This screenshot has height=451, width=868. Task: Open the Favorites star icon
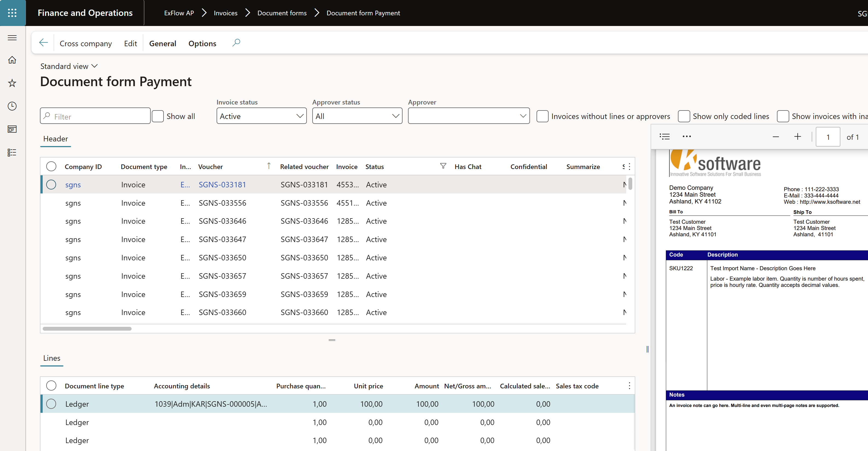click(x=12, y=83)
